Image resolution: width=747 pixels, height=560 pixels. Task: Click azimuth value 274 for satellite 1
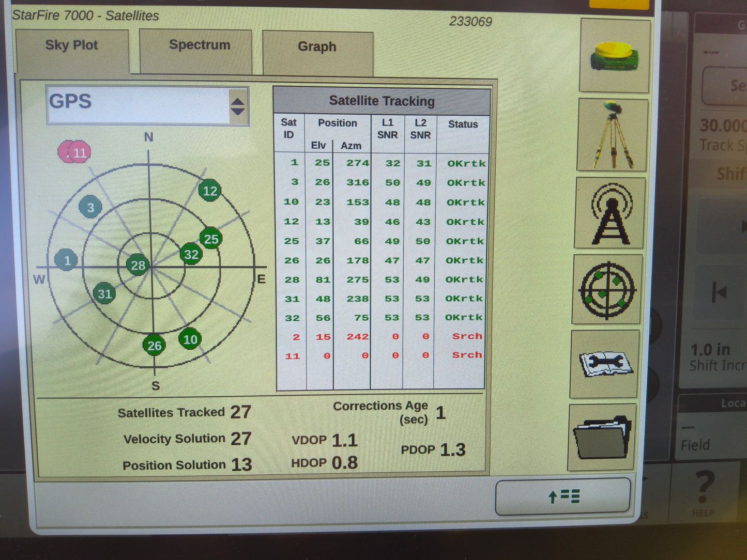[358, 163]
